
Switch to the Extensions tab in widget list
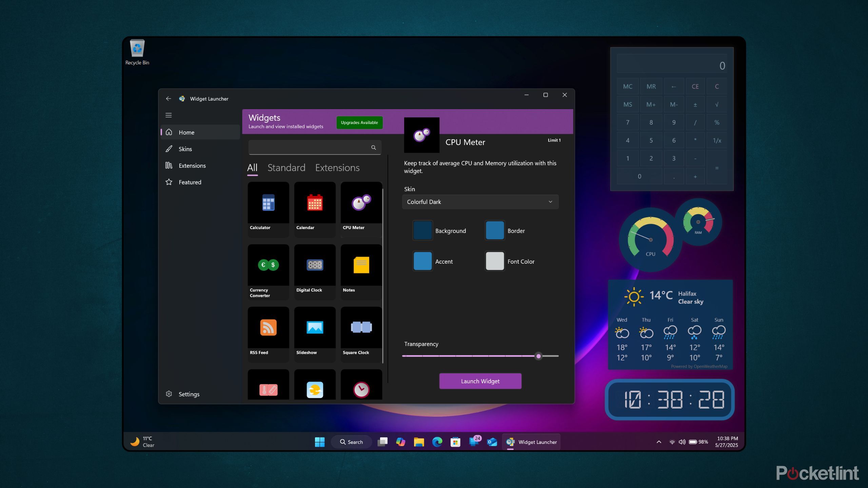337,168
